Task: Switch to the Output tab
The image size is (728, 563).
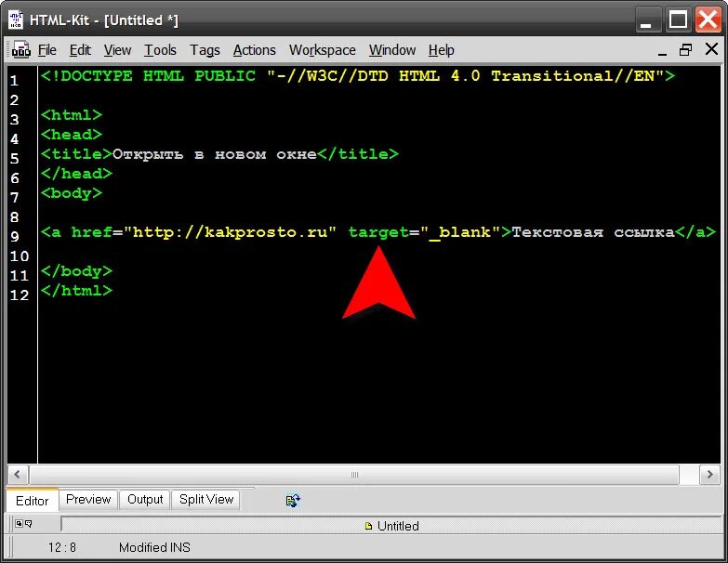Action: click(x=145, y=500)
